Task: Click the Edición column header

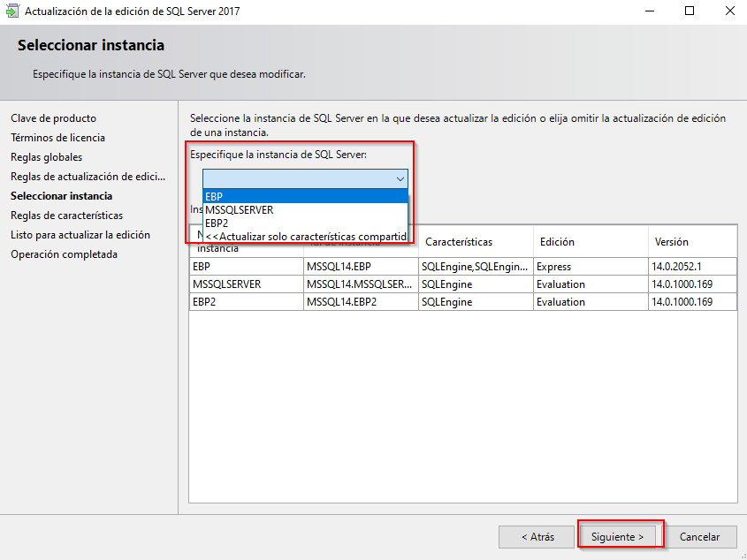Action: [x=557, y=242]
